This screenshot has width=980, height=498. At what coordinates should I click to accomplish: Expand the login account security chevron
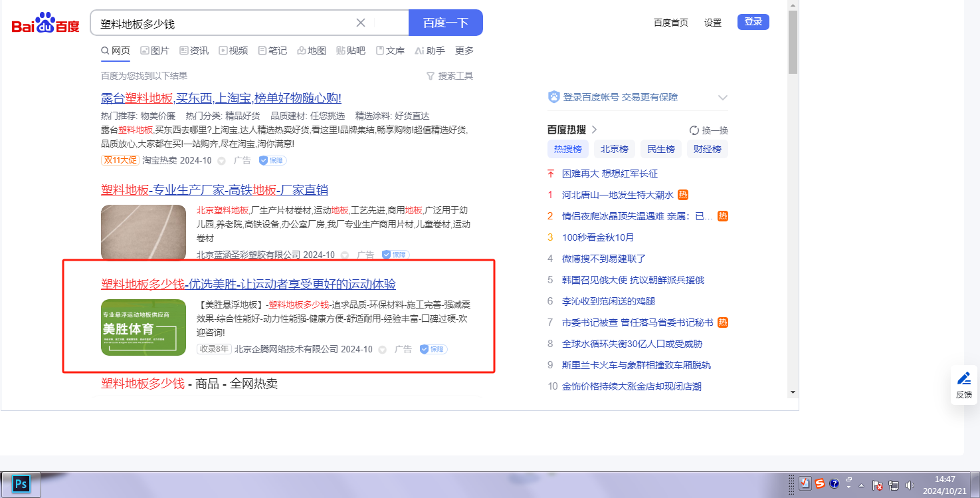pos(723,98)
